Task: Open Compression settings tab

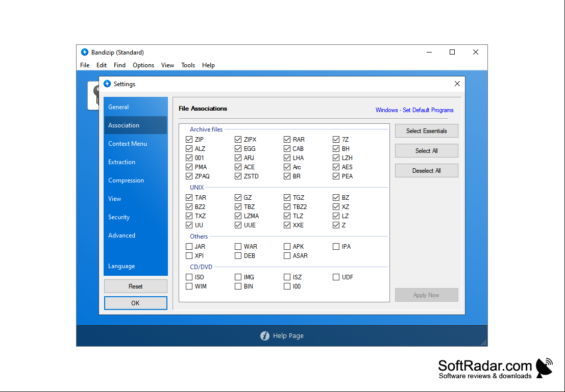Action: coord(135,180)
